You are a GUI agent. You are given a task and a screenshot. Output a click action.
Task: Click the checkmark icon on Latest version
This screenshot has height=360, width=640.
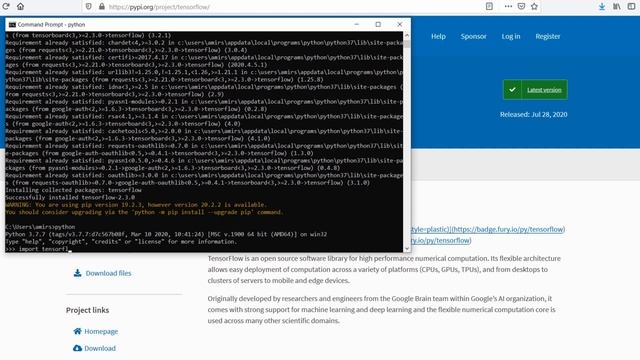[512, 89]
